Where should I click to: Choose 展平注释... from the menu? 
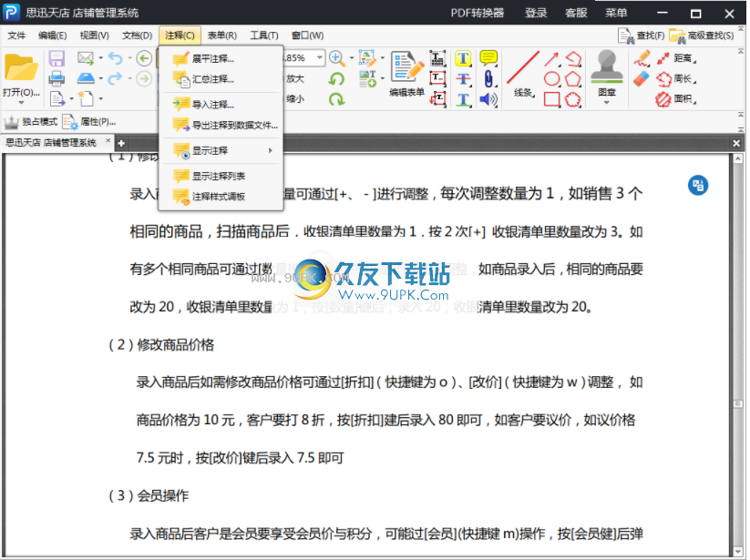221,59
